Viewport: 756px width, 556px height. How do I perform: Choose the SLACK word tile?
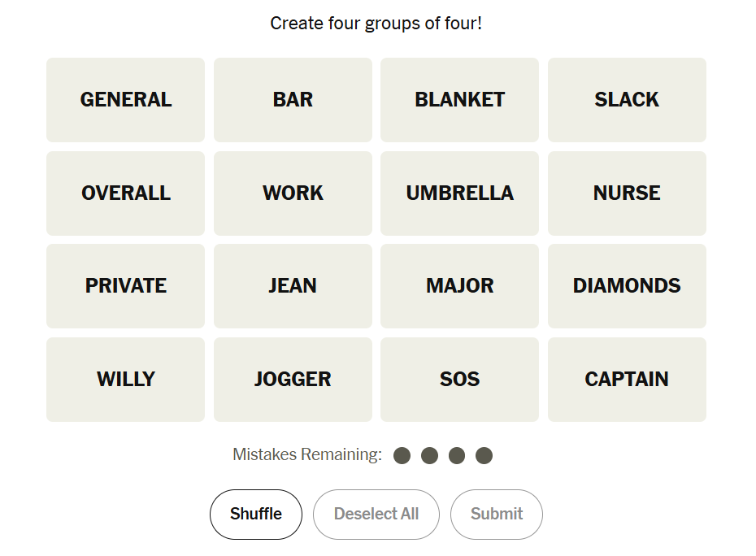click(627, 100)
